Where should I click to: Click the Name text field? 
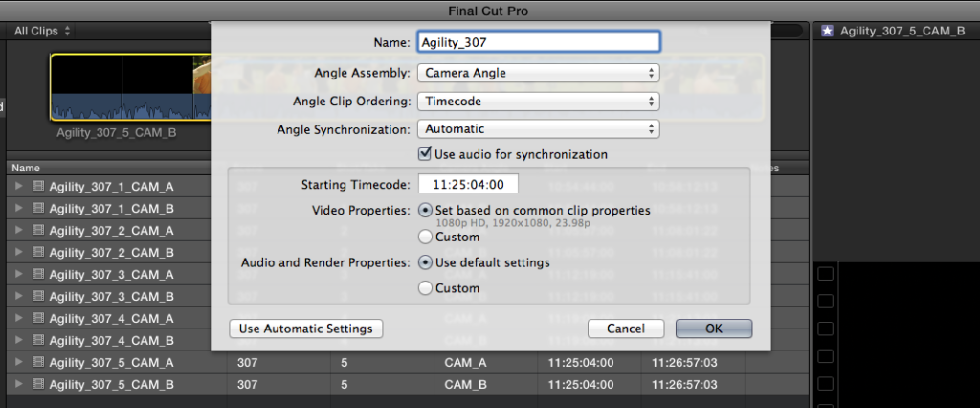coord(538,42)
